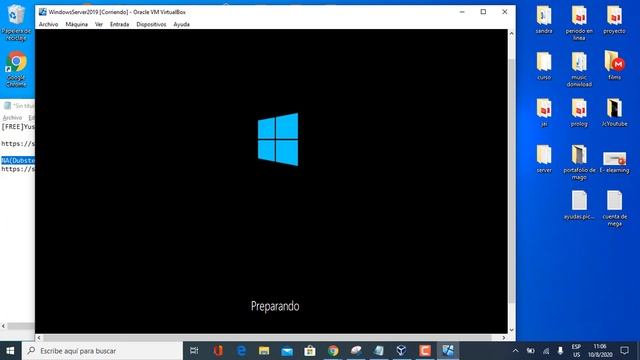Select the cuenta de mega file

point(614,208)
